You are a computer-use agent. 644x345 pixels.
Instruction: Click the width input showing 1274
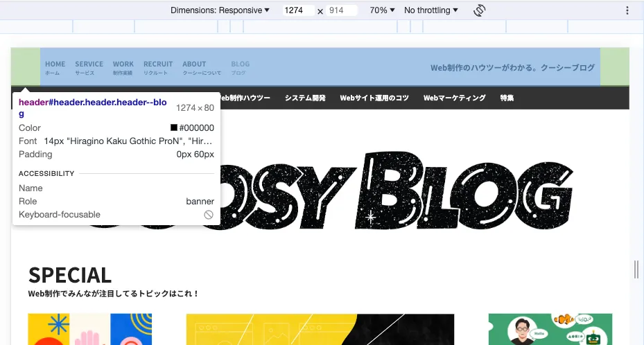pyautogui.click(x=299, y=10)
